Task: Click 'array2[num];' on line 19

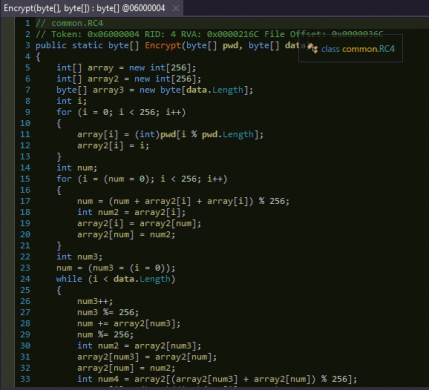Action: pyautogui.click(x=170, y=223)
